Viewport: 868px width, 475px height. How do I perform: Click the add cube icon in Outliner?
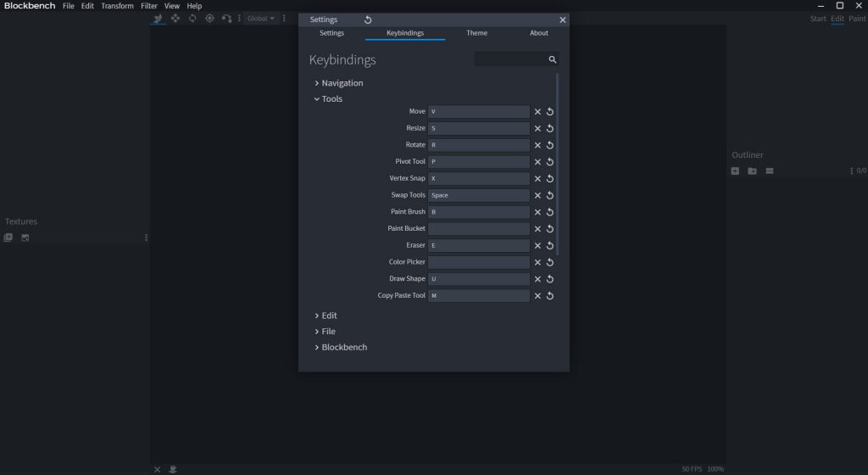[735, 171]
